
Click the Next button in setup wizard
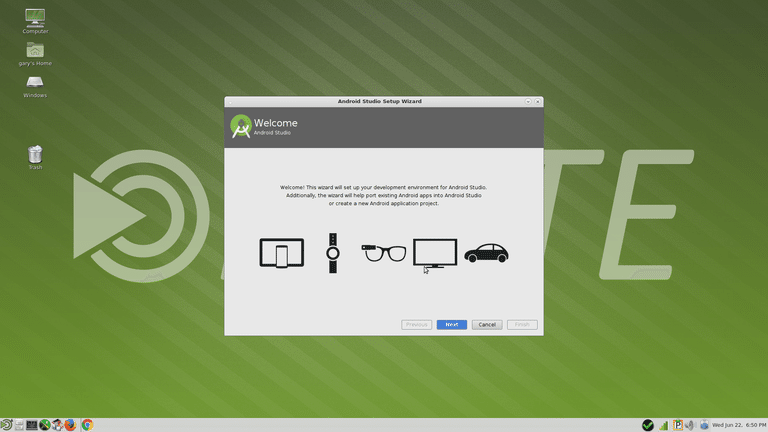click(x=451, y=324)
